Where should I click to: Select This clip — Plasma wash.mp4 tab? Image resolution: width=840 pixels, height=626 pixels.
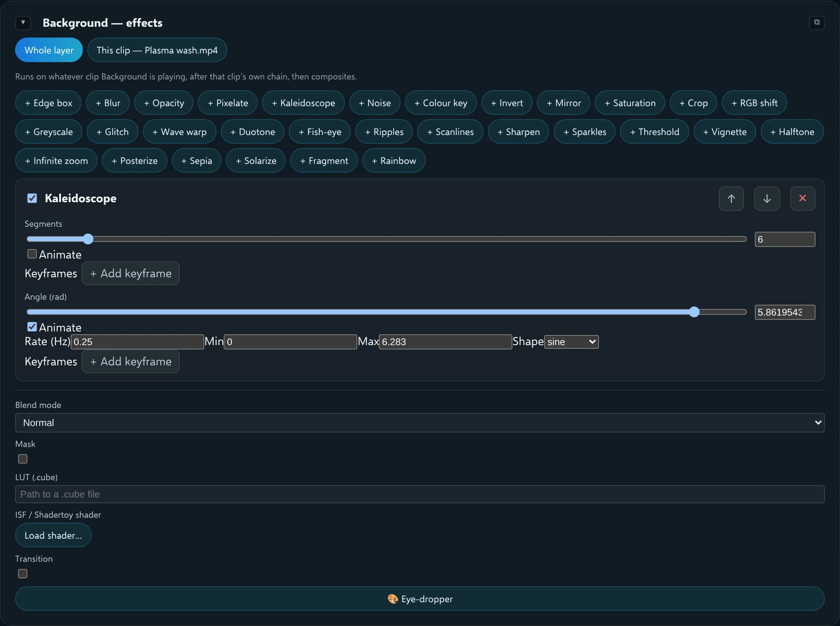[x=157, y=50]
